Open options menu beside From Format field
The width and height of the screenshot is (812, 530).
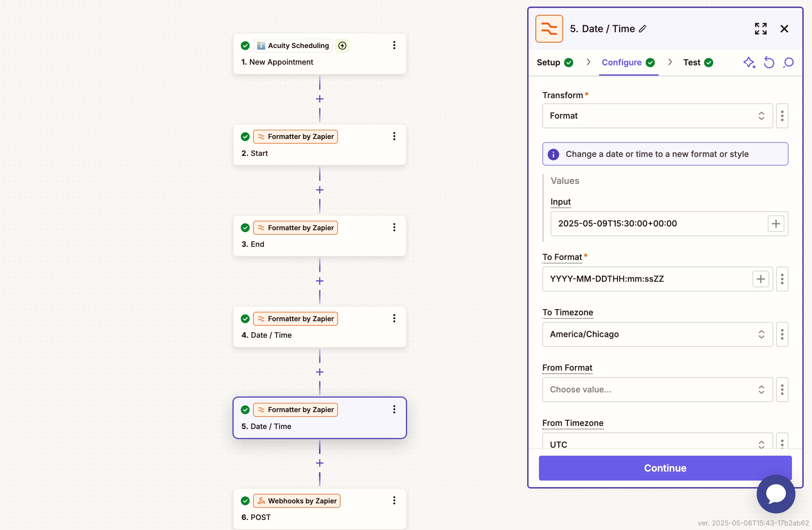782,390
